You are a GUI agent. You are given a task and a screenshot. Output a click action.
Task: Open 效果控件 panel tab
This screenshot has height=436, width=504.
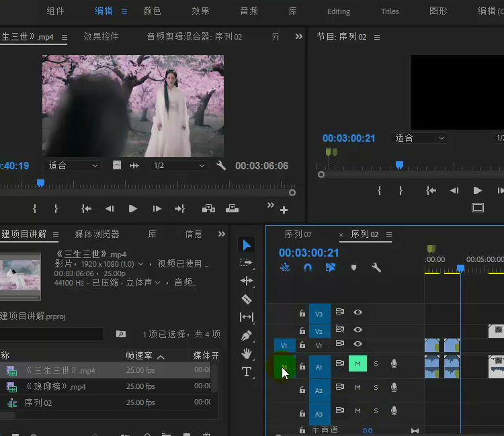101,37
